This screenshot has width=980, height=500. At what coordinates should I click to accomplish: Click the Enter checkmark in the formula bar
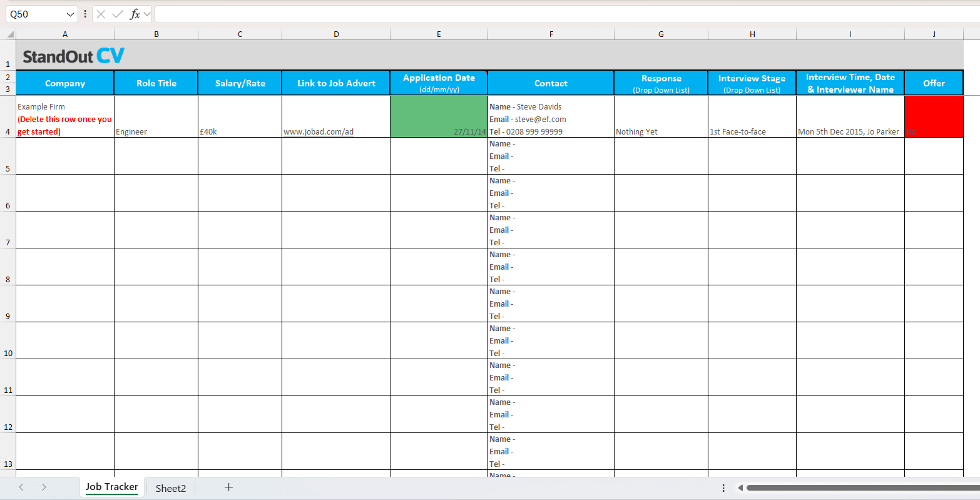coord(116,14)
